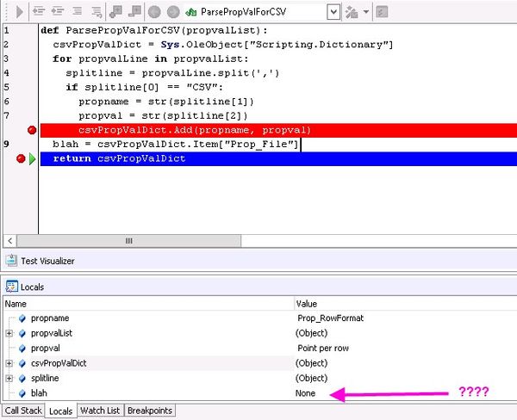Expand the propvalList variable node

pyautogui.click(x=9, y=333)
